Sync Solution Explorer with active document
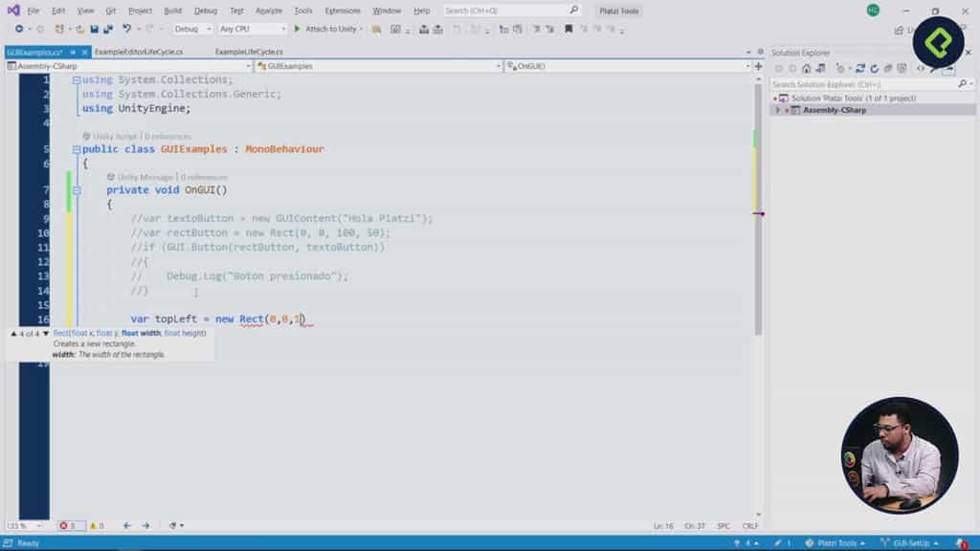Viewport: 980px width, 551px height. 859,66
